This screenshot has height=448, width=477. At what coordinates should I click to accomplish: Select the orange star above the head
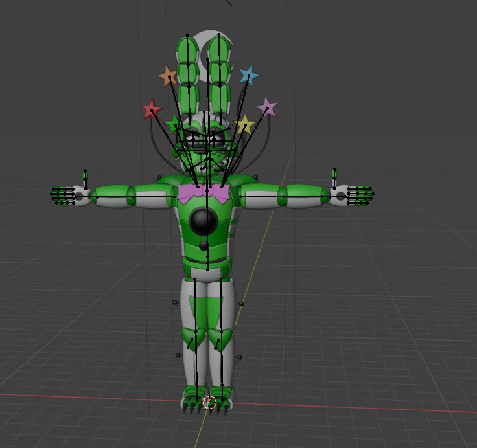click(x=168, y=76)
